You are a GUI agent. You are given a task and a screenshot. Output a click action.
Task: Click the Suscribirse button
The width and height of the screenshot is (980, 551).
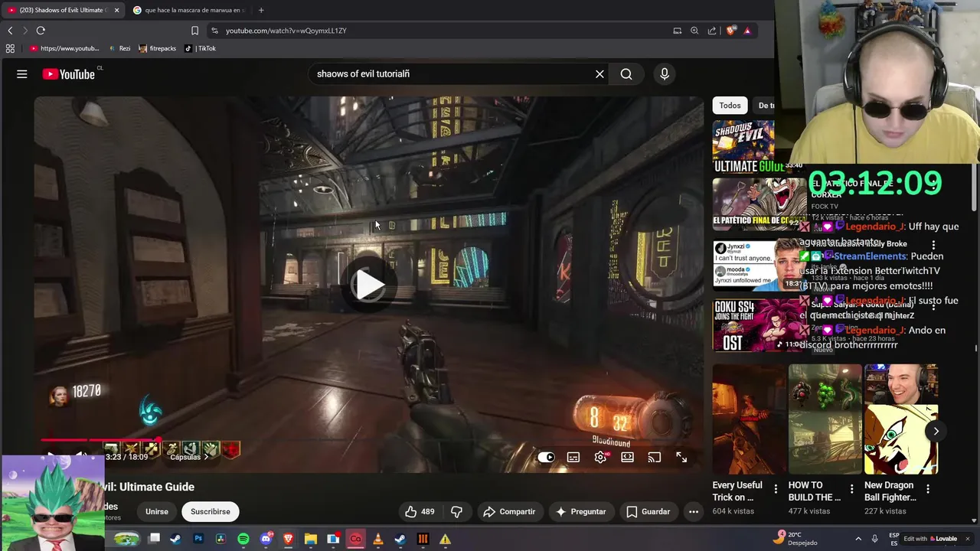(x=211, y=511)
